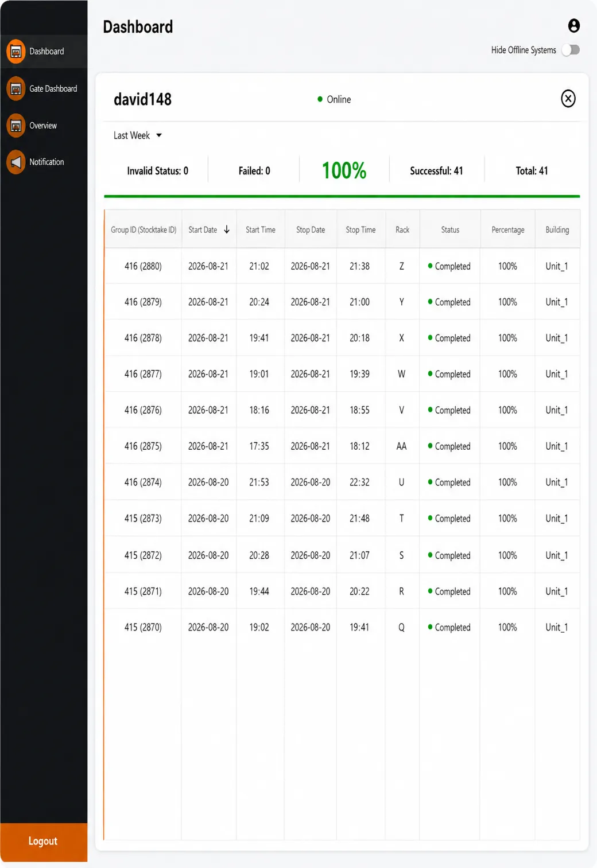
Task: Click the david148 system name
Action: coord(142,100)
